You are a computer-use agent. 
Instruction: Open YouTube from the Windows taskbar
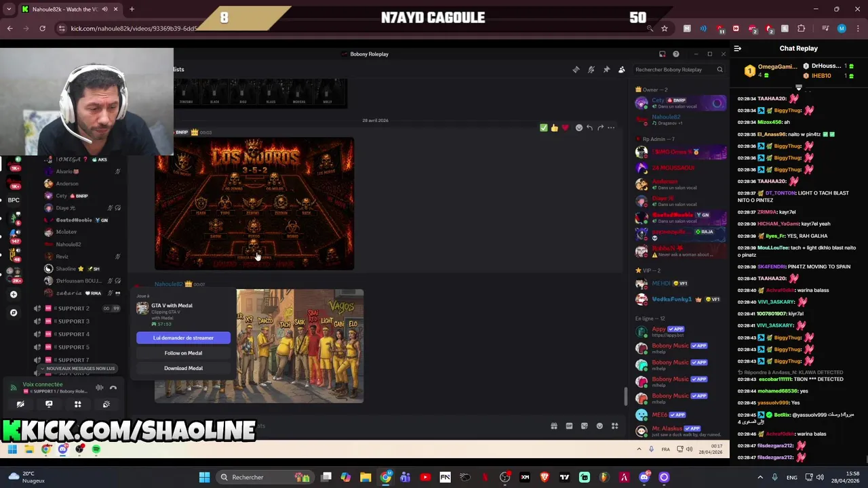tap(425, 477)
